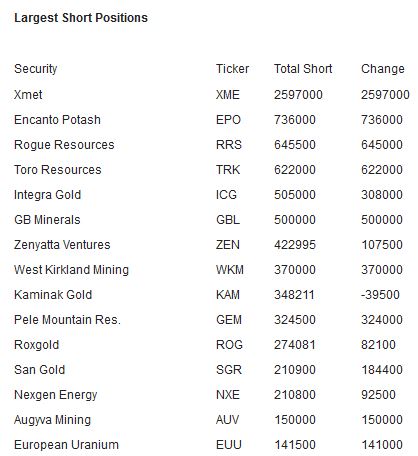The height and width of the screenshot is (456, 418).
Task: Select the Security column header
Action: click(x=36, y=69)
